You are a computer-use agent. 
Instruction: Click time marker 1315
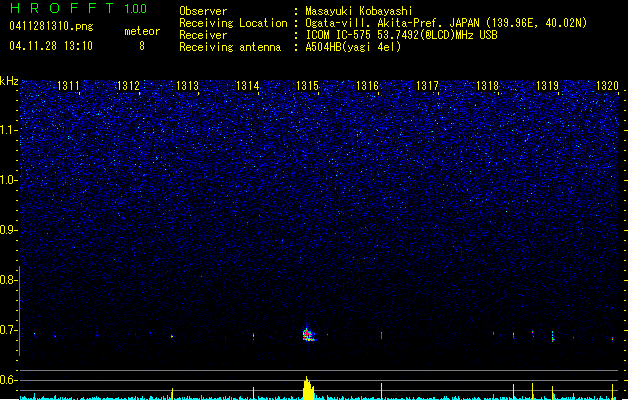coord(307,85)
